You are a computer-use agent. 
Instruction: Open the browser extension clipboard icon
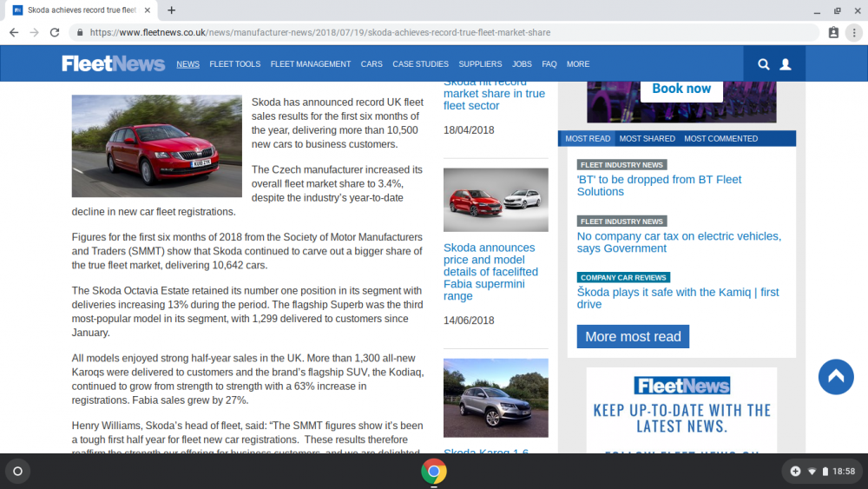click(x=833, y=33)
